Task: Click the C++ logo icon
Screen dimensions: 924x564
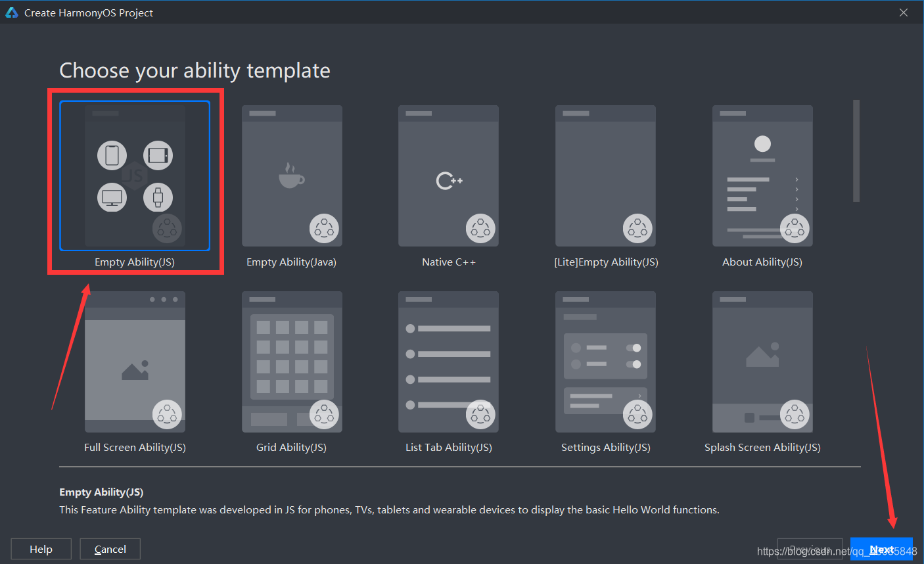Action: (450, 180)
